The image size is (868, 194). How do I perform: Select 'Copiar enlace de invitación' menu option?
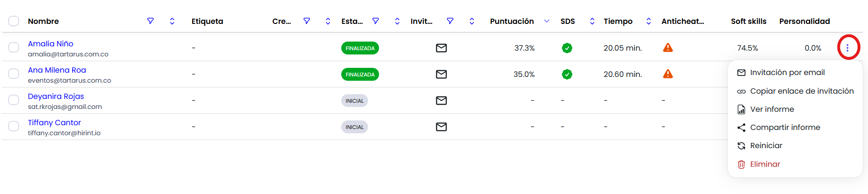801,91
